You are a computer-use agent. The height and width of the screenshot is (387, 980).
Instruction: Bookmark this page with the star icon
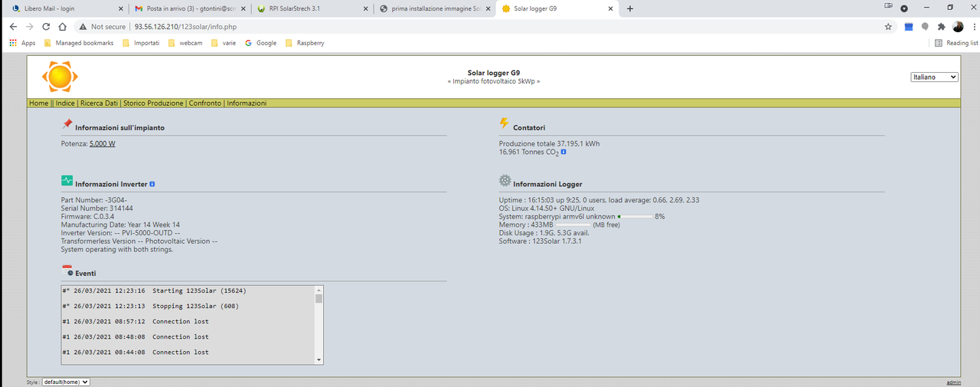[888, 26]
